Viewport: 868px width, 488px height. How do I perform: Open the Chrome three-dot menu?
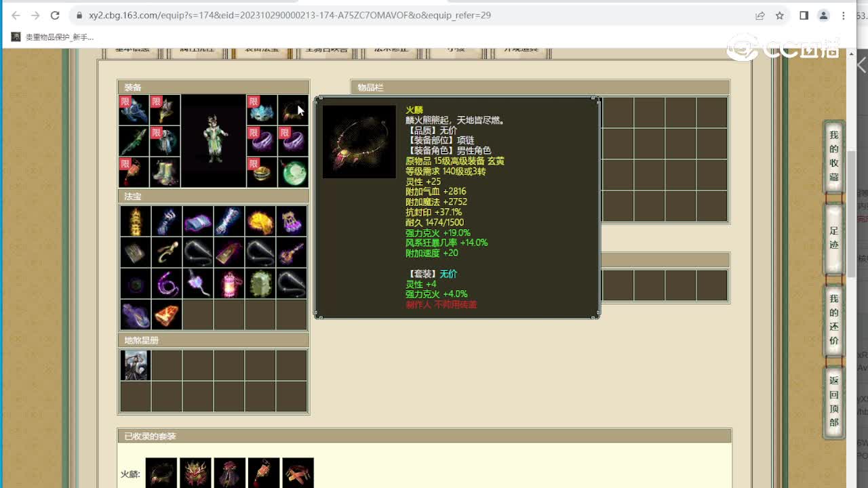844,15
